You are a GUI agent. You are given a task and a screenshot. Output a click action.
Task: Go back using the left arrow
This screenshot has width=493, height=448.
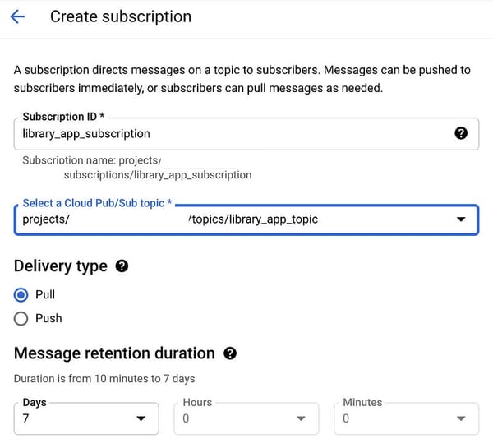click(x=17, y=16)
